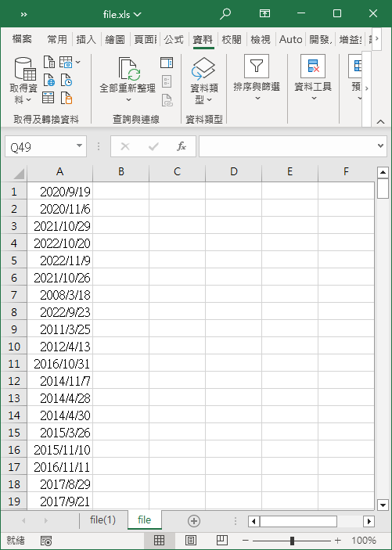The width and height of the screenshot is (392, 550).
Task: Click the horizontal scrollbar thumb
Action: coord(298,521)
